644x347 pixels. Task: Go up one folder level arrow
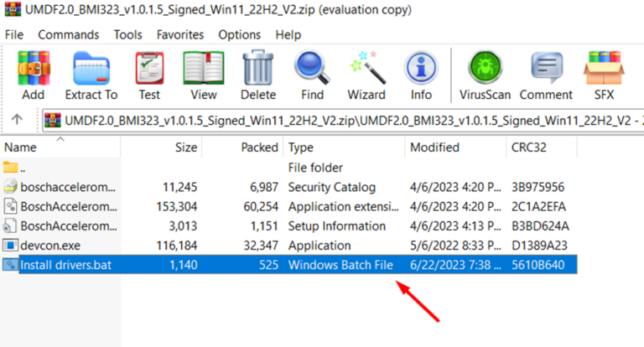[17, 120]
